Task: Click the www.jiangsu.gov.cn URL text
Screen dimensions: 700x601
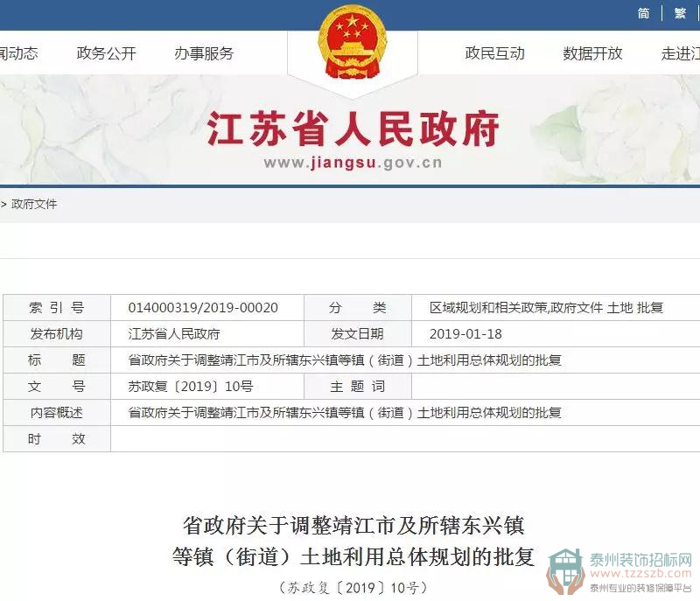Action: tap(353, 163)
